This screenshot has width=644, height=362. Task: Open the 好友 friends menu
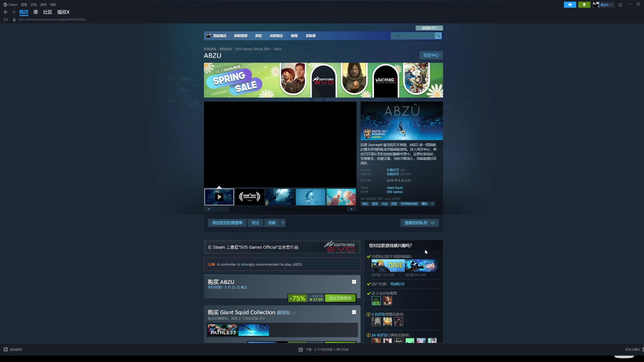coord(34,5)
